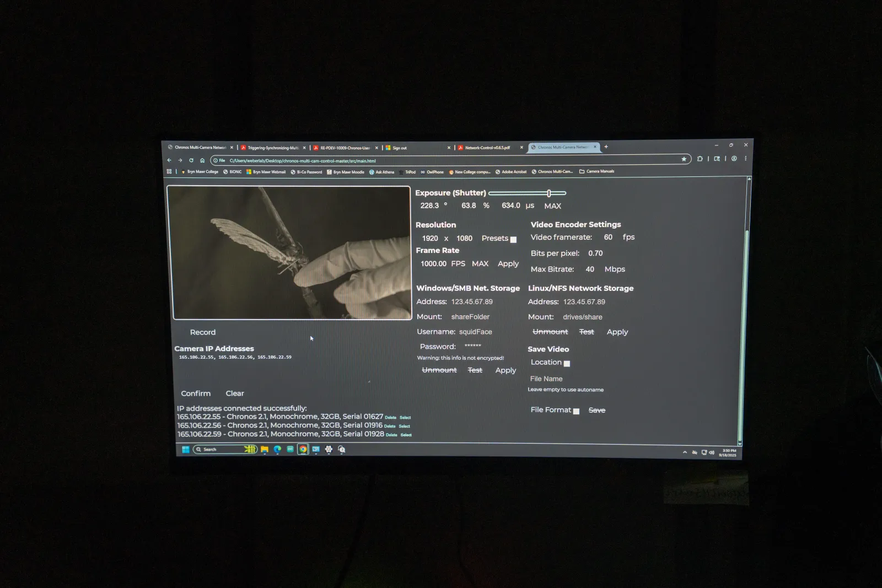This screenshot has width=882, height=588.
Task: Click the Windows Start button
Action: (x=186, y=450)
